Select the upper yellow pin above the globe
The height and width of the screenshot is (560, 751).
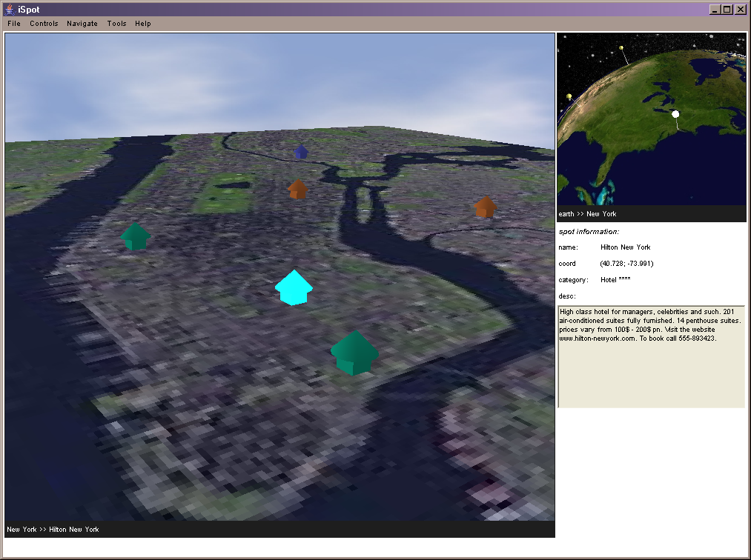point(621,50)
